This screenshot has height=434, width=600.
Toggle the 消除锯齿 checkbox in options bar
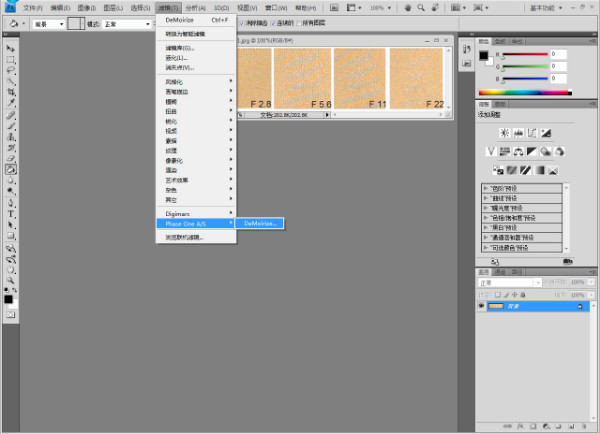point(241,23)
